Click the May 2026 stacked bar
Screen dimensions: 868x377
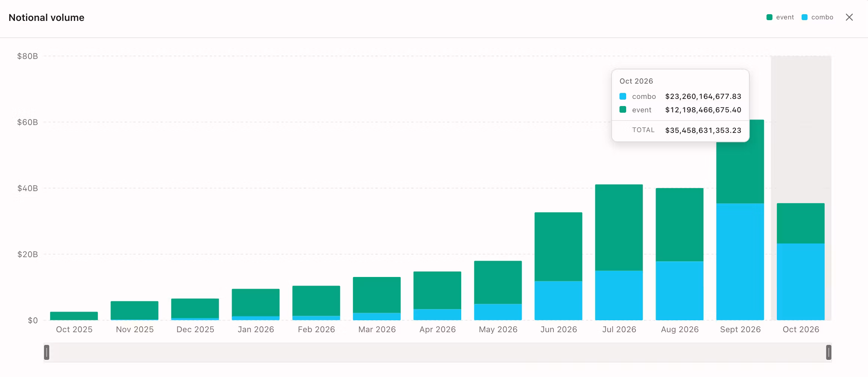(498, 290)
